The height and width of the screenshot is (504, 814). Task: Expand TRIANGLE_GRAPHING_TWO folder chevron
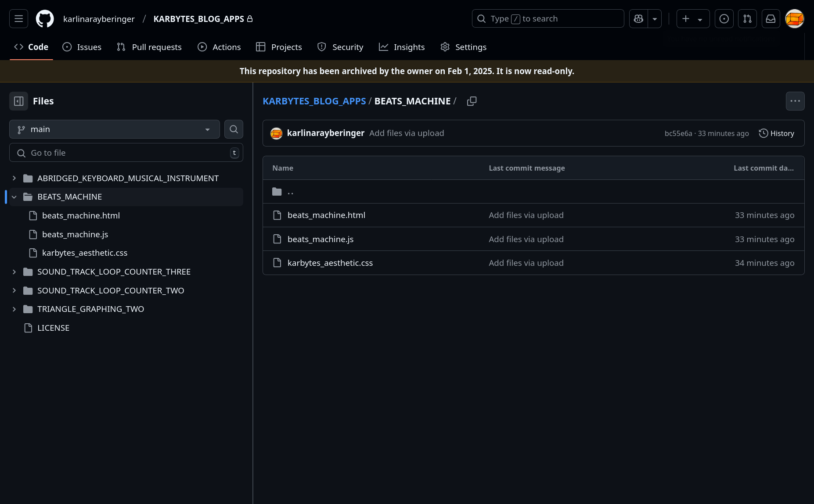click(14, 309)
